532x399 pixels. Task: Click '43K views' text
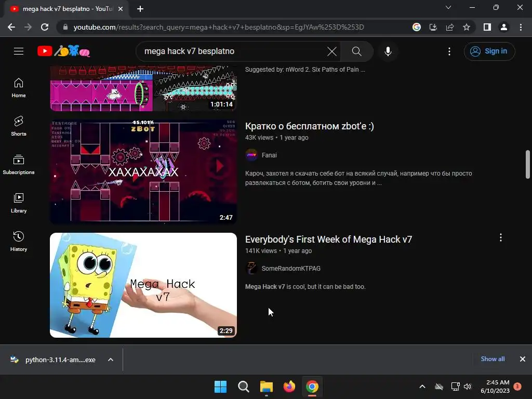(259, 138)
